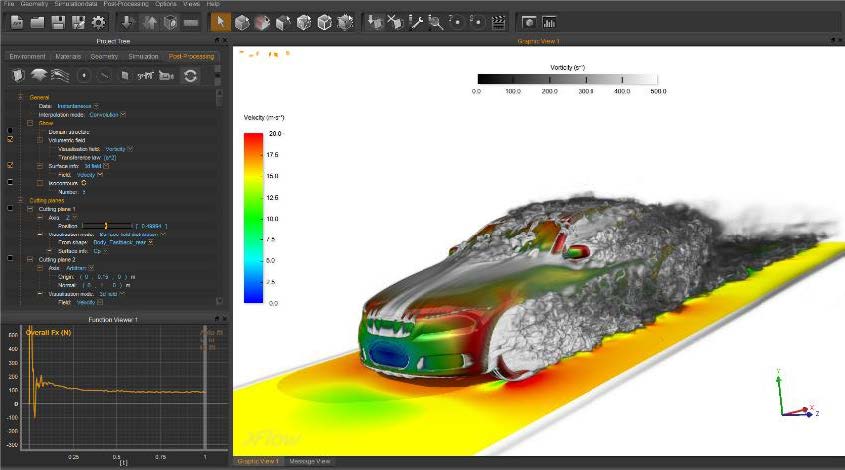Open the settings gear icon in toolbar

tap(98, 22)
